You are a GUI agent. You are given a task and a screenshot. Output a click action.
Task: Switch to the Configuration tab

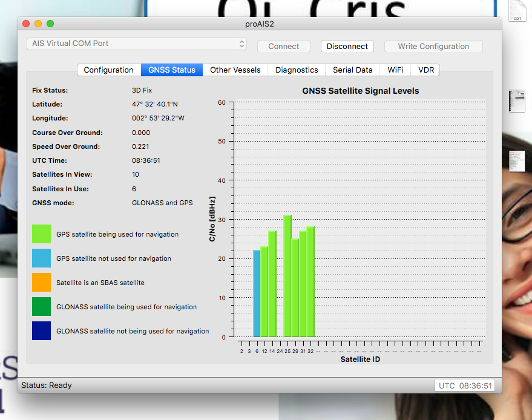pyautogui.click(x=109, y=70)
